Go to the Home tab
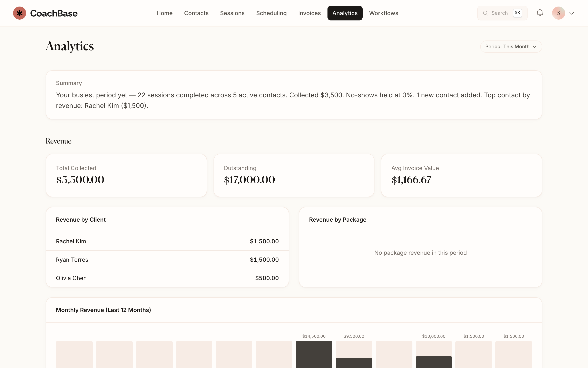Image resolution: width=588 pixels, height=368 pixels. [x=165, y=13]
